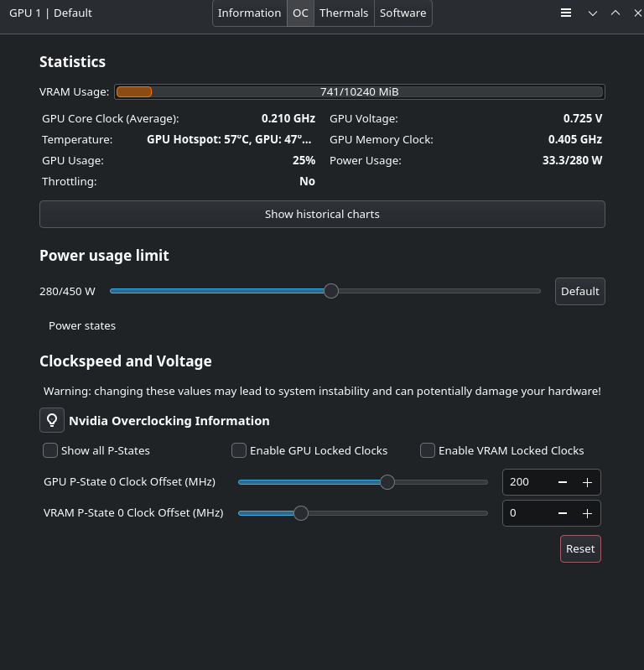The image size is (644, 670).
Task: Click the GPU P-State 0 Clock Offset slider handle
Action: (387, 482)
